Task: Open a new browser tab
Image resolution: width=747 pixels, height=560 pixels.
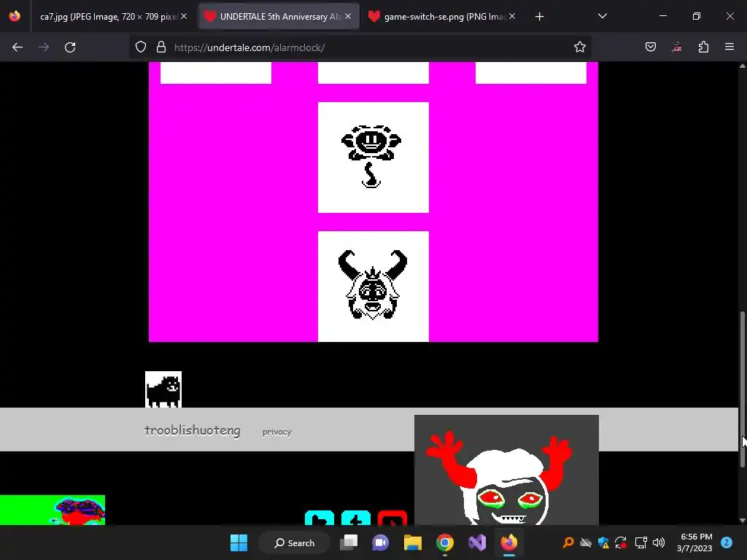Action: 539,17
